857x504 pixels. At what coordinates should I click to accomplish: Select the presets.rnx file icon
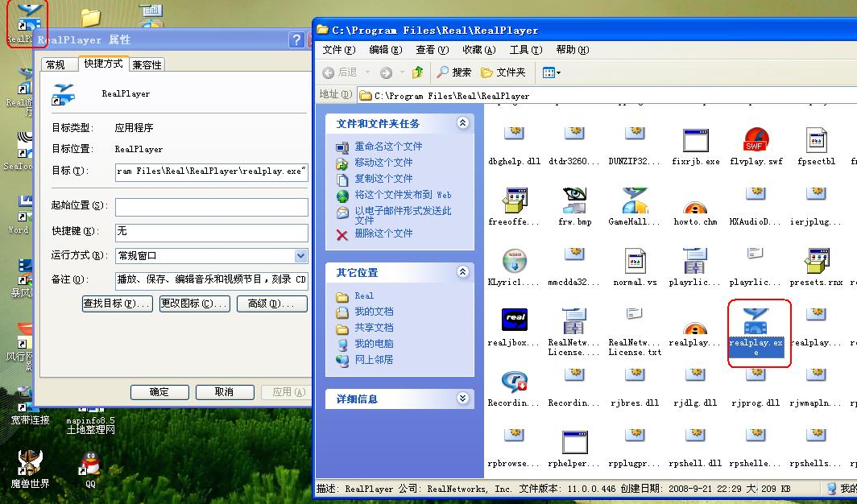coord(817,261)
